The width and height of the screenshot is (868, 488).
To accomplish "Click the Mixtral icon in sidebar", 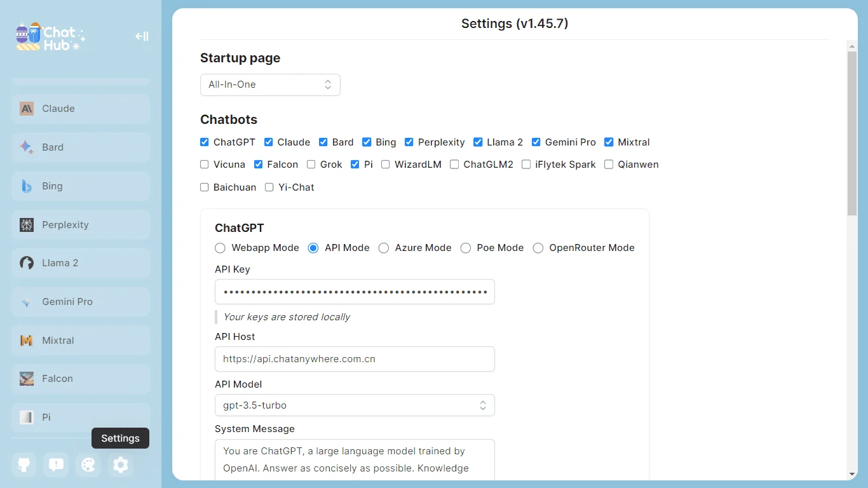I will (27, 341).
